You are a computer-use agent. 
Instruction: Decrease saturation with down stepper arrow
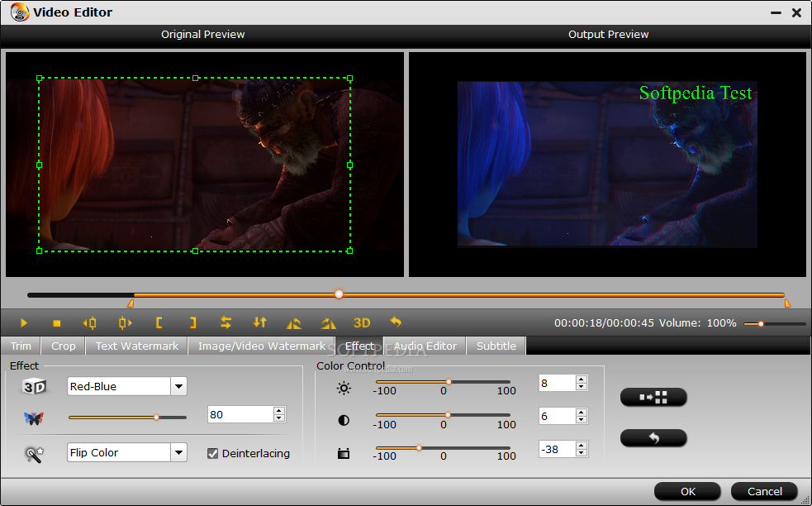[582, 453]
